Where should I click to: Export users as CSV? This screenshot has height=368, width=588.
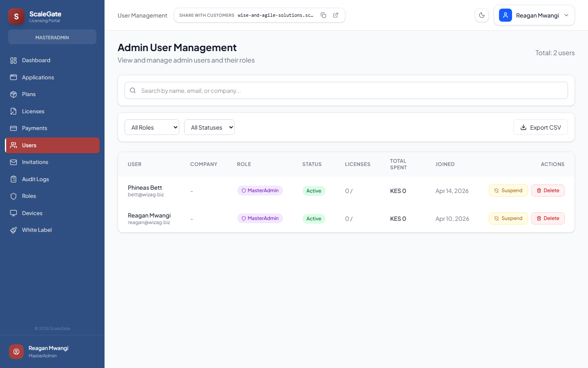pyautogui.click(x=540, y=127)
